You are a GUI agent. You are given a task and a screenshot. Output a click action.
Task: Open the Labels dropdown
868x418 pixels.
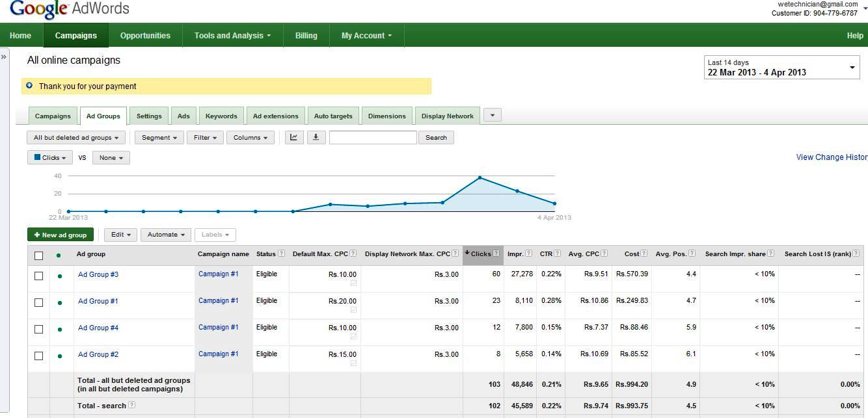pyautogui.click(x=215, y=235)
